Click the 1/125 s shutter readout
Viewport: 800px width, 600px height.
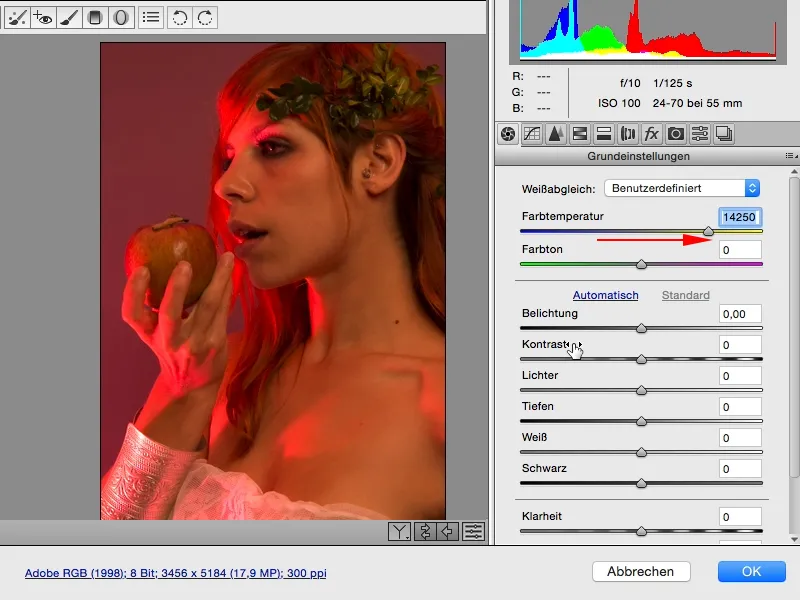672,83
